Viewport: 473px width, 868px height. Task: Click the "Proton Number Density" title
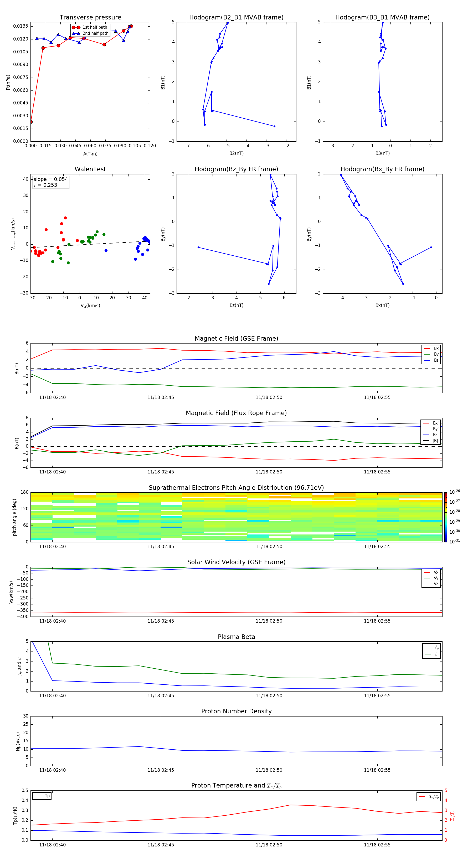pos(236,711)
